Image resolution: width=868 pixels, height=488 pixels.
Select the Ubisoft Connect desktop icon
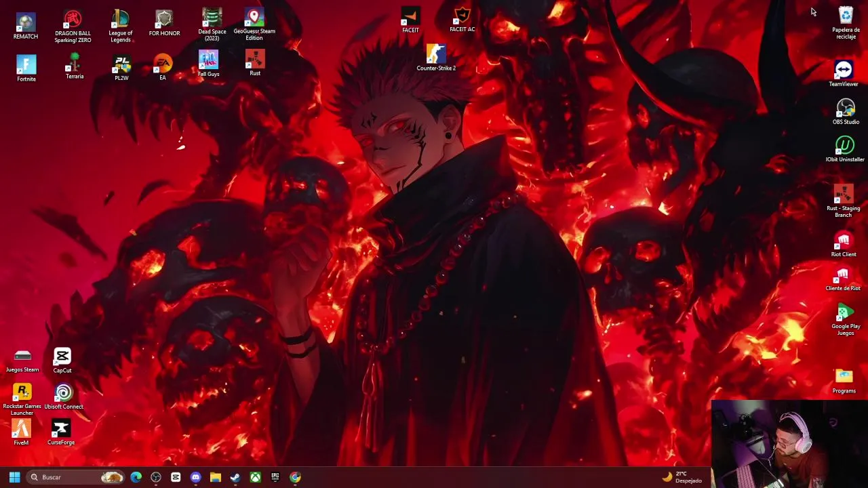[x=64, y=397]
